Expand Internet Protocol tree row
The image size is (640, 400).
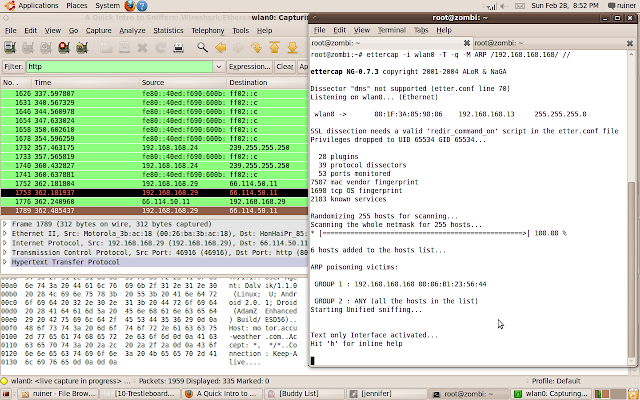[x=5, y=243]
